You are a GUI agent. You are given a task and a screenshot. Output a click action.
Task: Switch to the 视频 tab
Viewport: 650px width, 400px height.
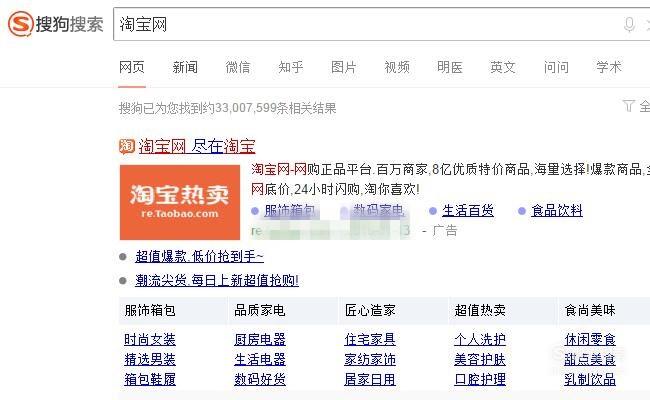pyautogui.click(x=397, y=67)
